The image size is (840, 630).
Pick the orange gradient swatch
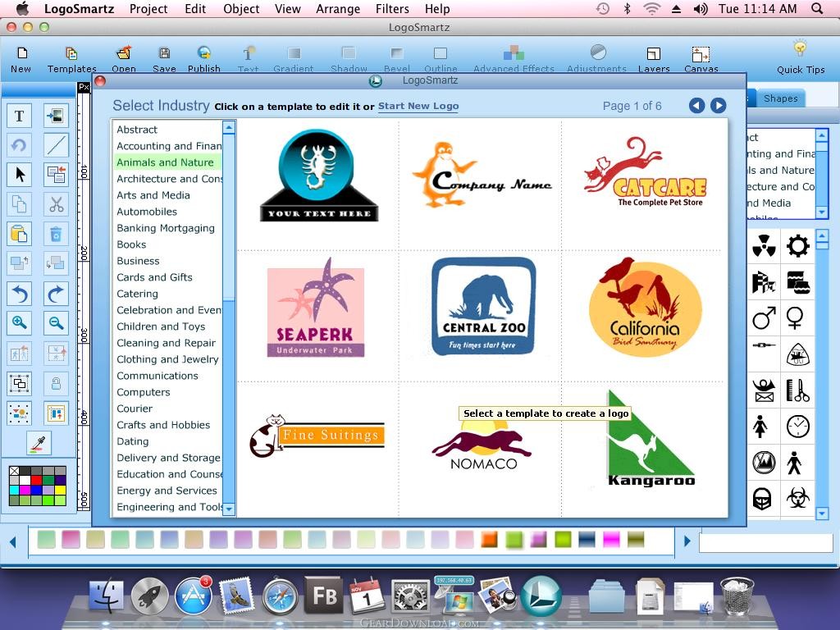click(x=489, y=540)
